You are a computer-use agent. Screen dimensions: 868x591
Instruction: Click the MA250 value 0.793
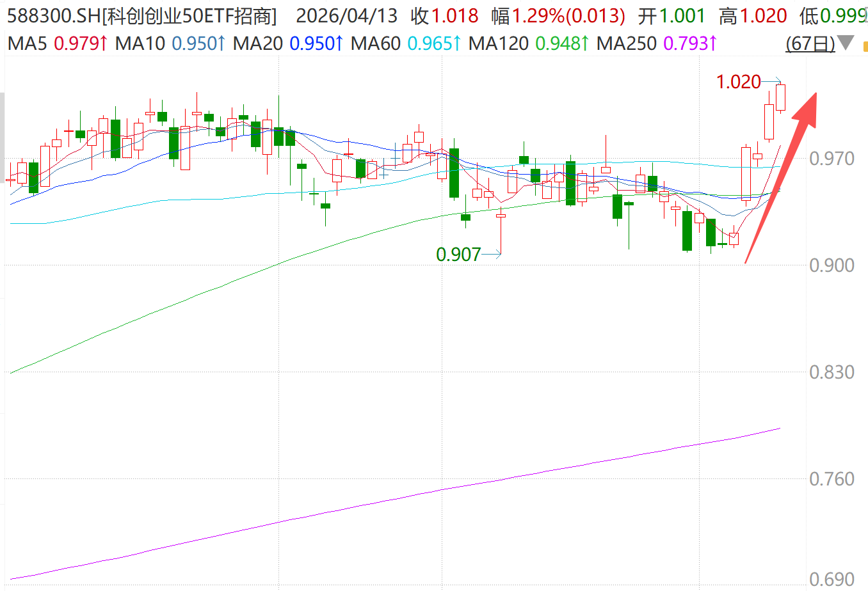tap(686, 43)
